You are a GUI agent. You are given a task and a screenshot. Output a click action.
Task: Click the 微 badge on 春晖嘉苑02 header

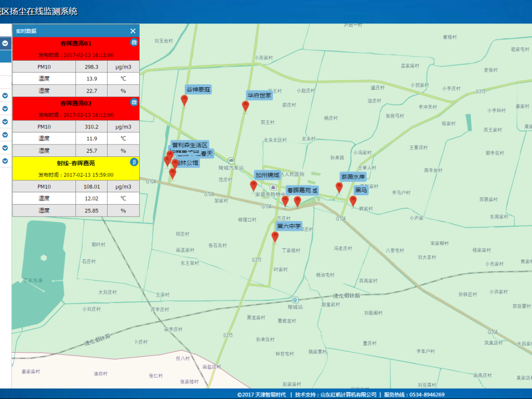[134, 102]
